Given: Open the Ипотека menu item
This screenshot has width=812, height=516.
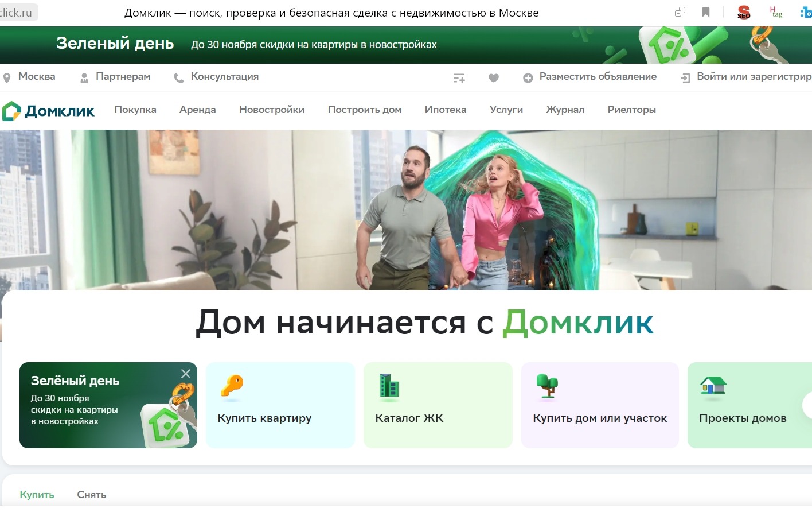Looking at the screenshot, I should (446, 110).
